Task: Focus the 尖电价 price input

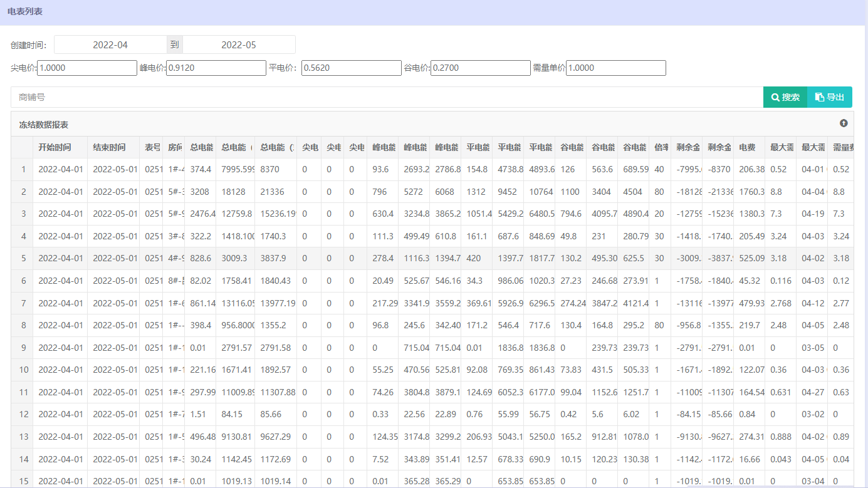Action: tap(87, 68)
